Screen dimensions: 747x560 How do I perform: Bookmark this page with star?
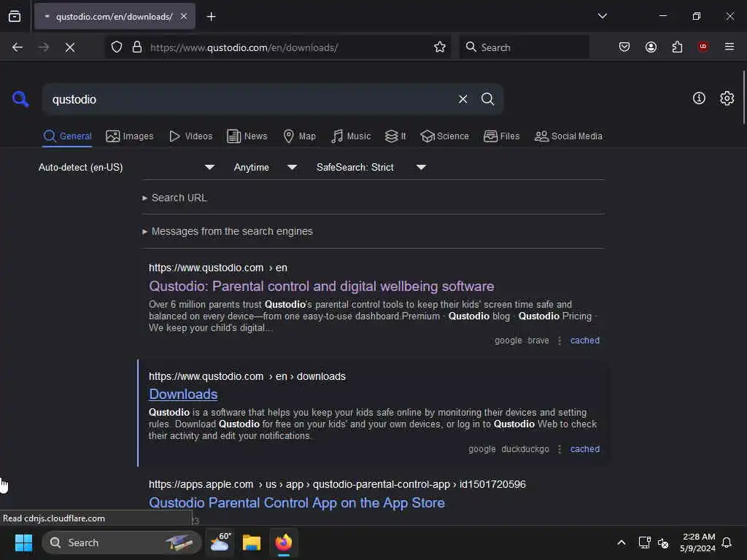pyautogui.click(x=440, y=47)
